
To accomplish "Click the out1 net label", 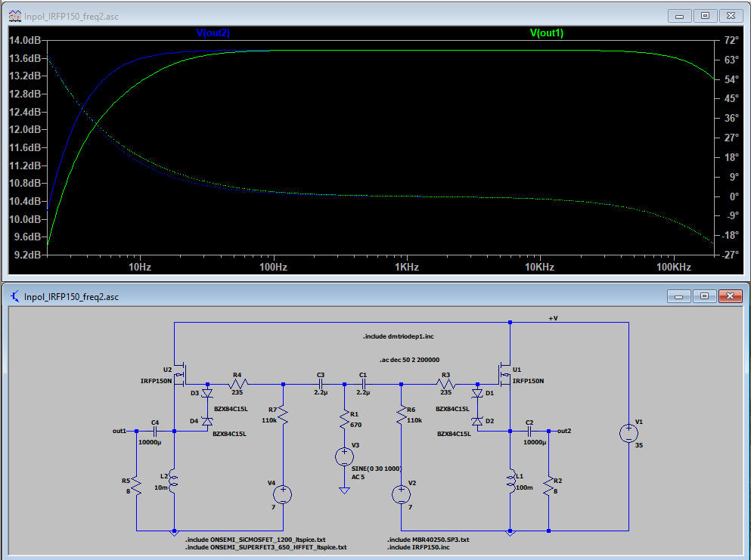I will point(119,431).
